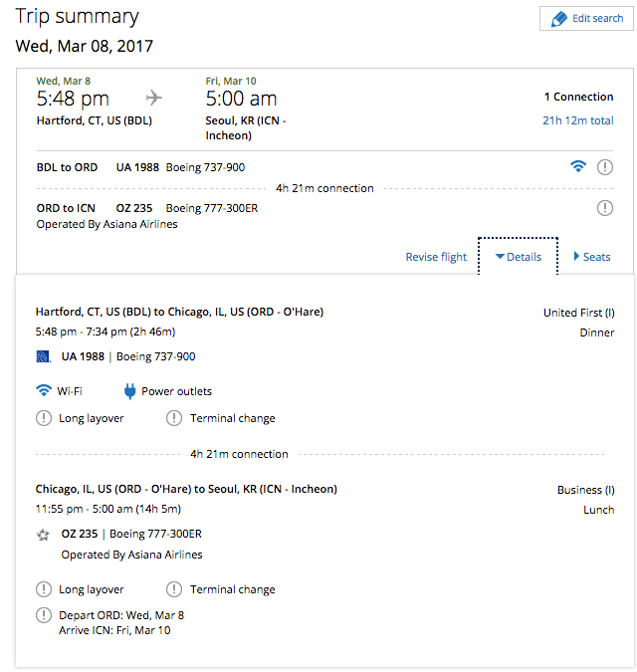The width and height of the screenshot is (637, 672).
Task: Click the 'Arrive ICN: Fri, Mar 10' text
Action: [114, 630]
